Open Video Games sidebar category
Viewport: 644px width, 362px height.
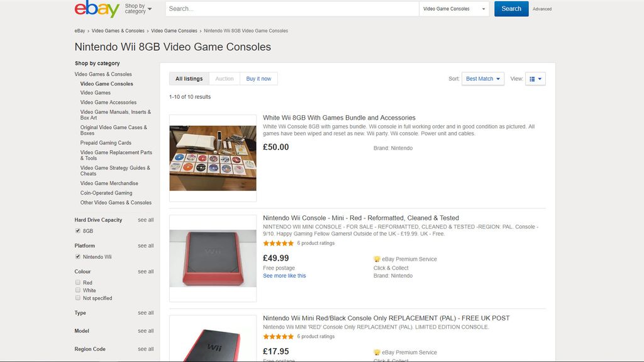(x=96, y=93)
